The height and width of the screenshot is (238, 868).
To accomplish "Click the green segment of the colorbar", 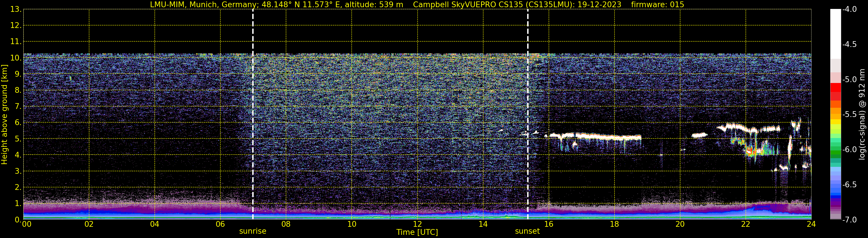I will point(836,152).
